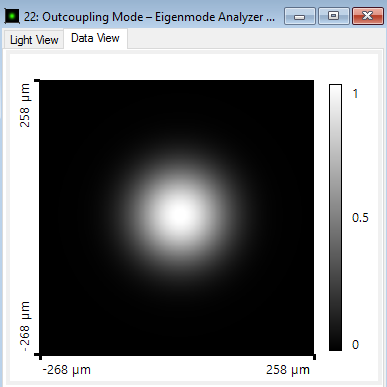Click the grayscale color bar legend
This screenshot has width=387, height=387.
pos(335,217)
